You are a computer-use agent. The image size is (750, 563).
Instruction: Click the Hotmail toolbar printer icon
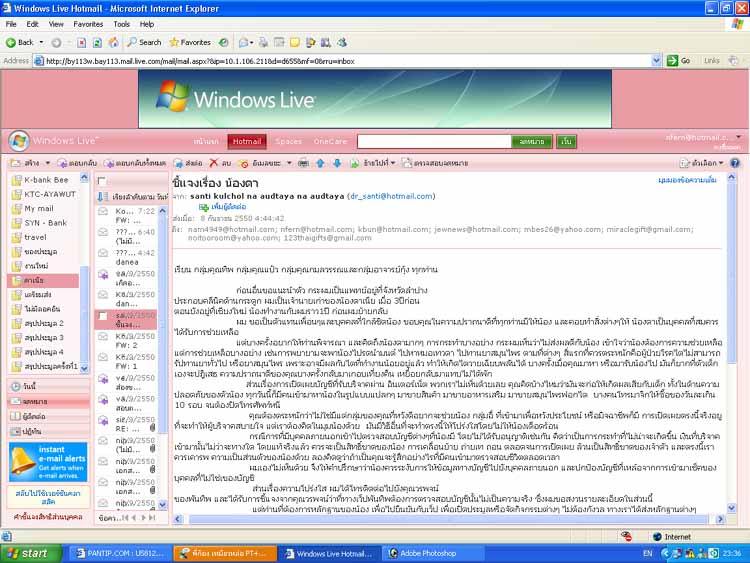[303, 163]
